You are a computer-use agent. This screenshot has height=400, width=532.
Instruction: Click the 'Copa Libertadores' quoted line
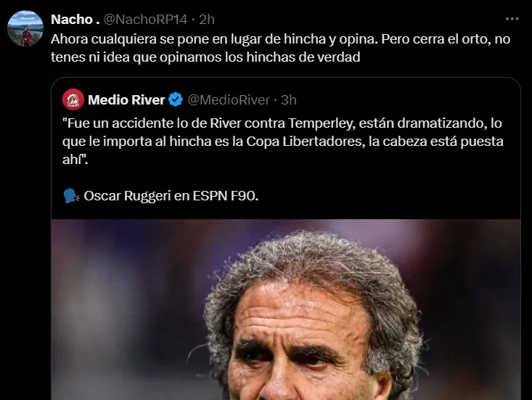pos(282,142)
